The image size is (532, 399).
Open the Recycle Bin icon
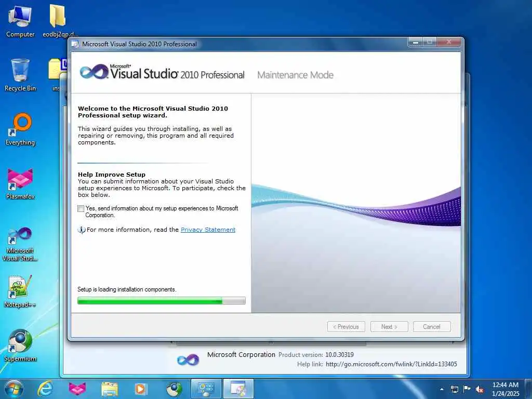coord(20,75)
